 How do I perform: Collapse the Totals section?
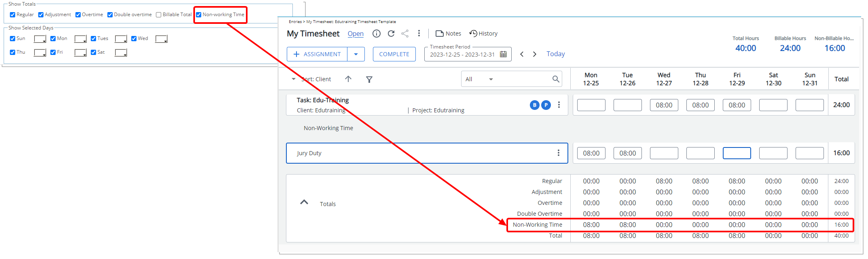[x=304, y=202]
